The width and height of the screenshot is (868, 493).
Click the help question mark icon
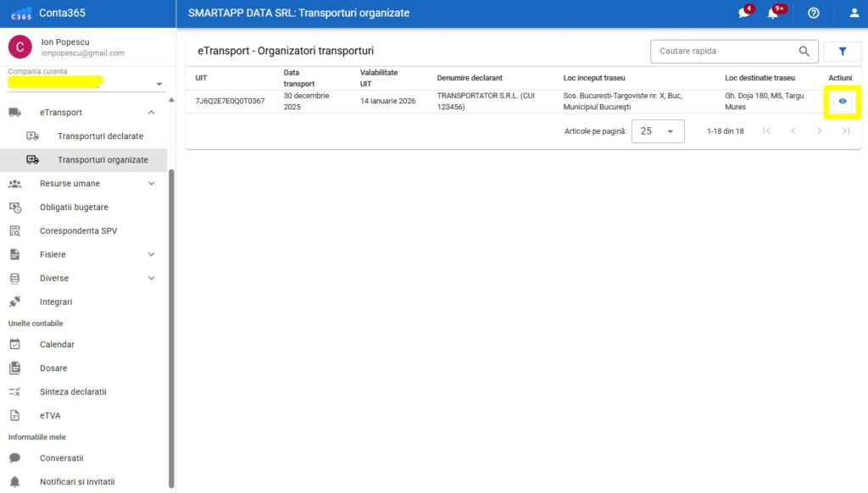tap(813, 13)
